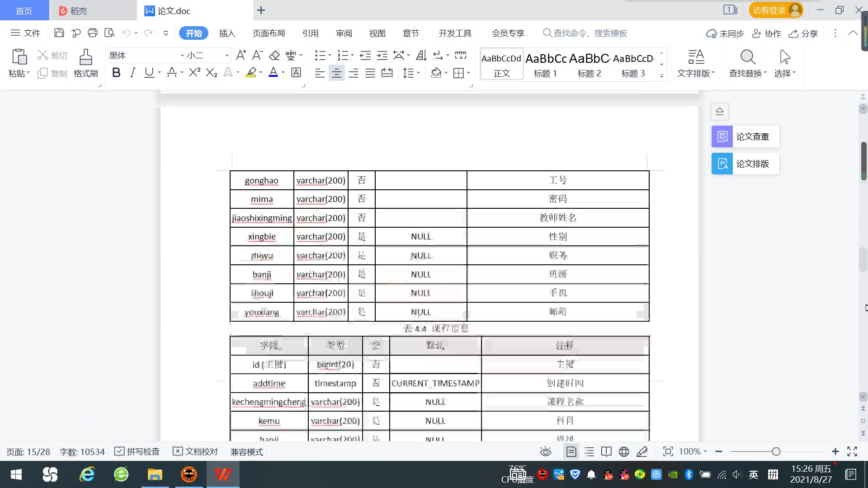Click the Save icon in quick access bar

(59, 33)
